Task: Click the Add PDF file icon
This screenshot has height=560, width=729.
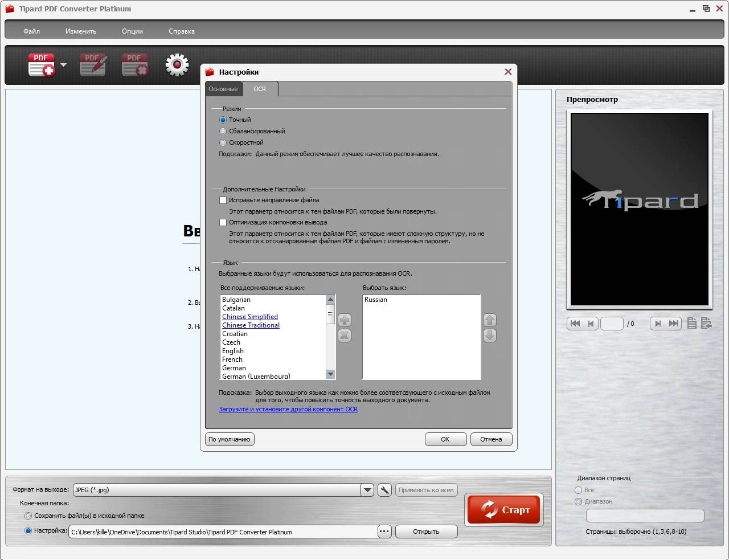Action: [42, 65]
